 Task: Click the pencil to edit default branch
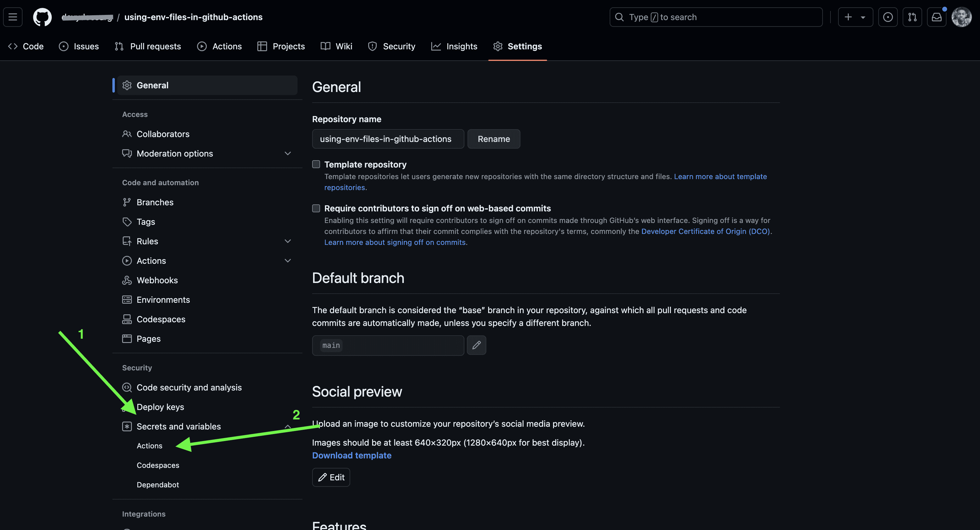[x=476, y=345]
